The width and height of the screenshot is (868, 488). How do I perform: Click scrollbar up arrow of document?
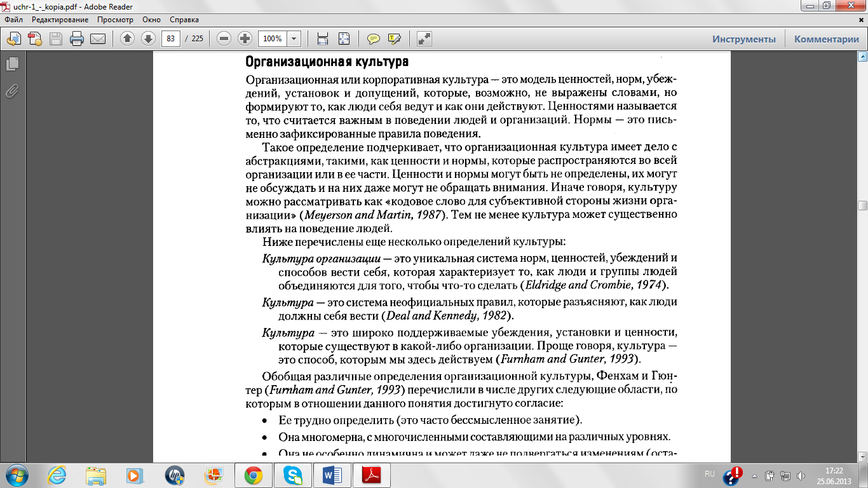862,57
